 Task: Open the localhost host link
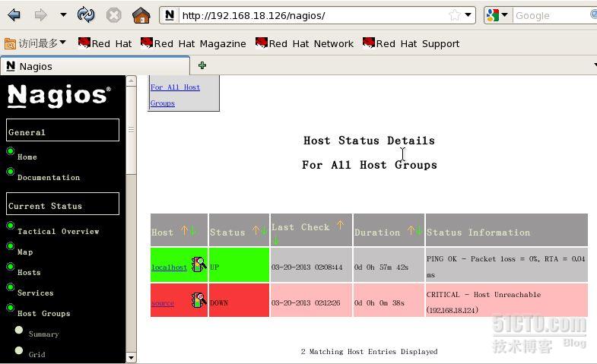(x=169, y=267)
